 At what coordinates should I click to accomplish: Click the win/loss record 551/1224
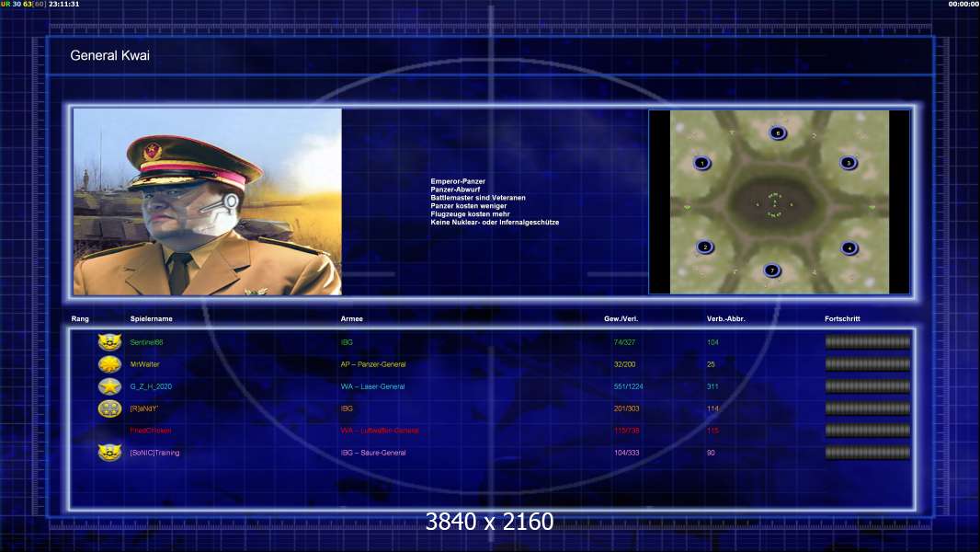point(628,386)
